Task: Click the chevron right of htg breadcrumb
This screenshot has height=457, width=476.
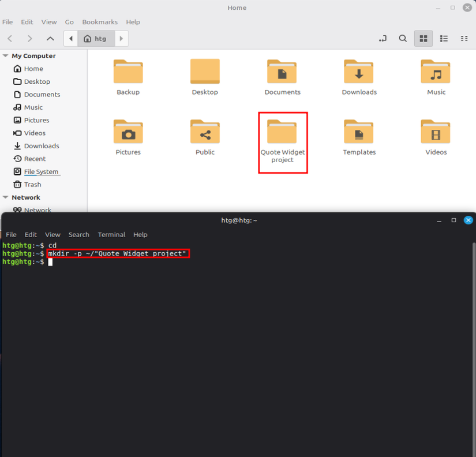Action: coord(121,38)
